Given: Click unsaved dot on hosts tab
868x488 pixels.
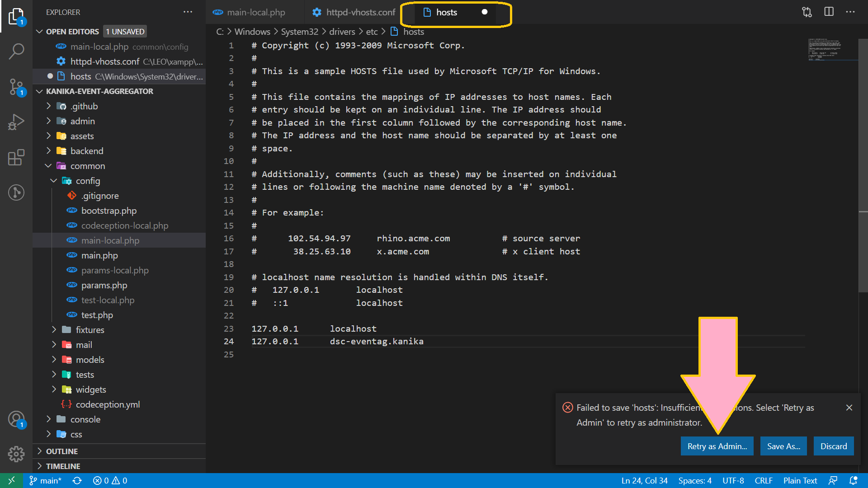Looking at the screenshot, I should point(484,12).
